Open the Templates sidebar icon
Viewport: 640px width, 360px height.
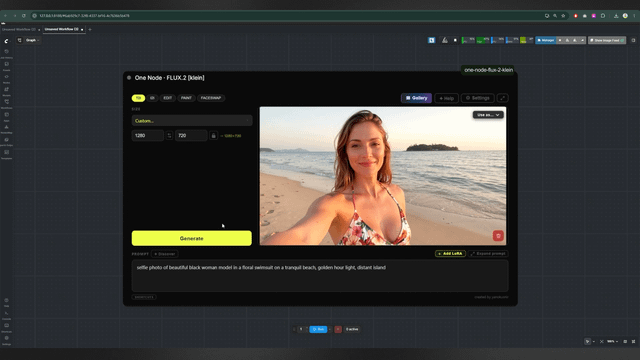(x=7, y=154)
